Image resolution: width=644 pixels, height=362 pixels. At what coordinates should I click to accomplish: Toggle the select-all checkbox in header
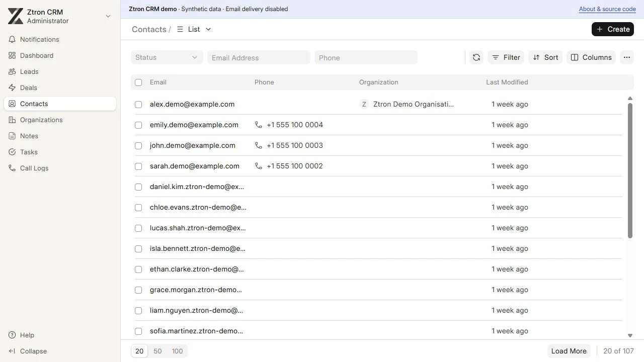tap(138, 82)
